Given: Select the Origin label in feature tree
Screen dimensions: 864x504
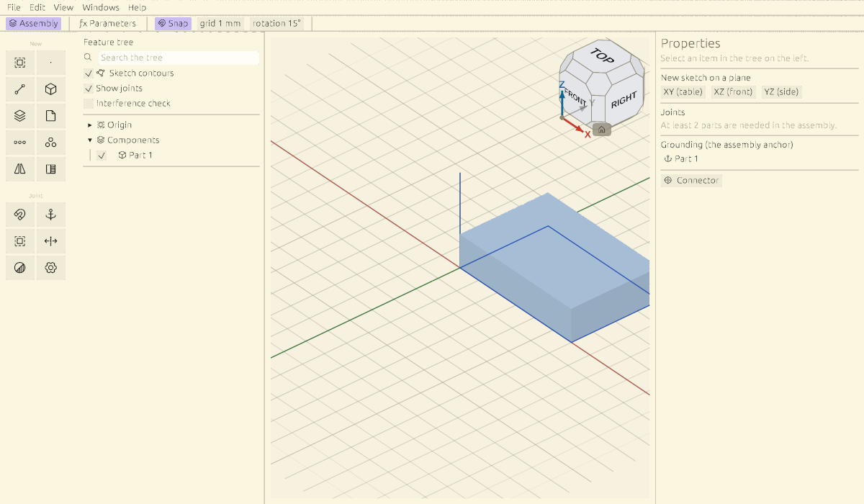Looking at the screenshot, I should [x=120, y=125].
